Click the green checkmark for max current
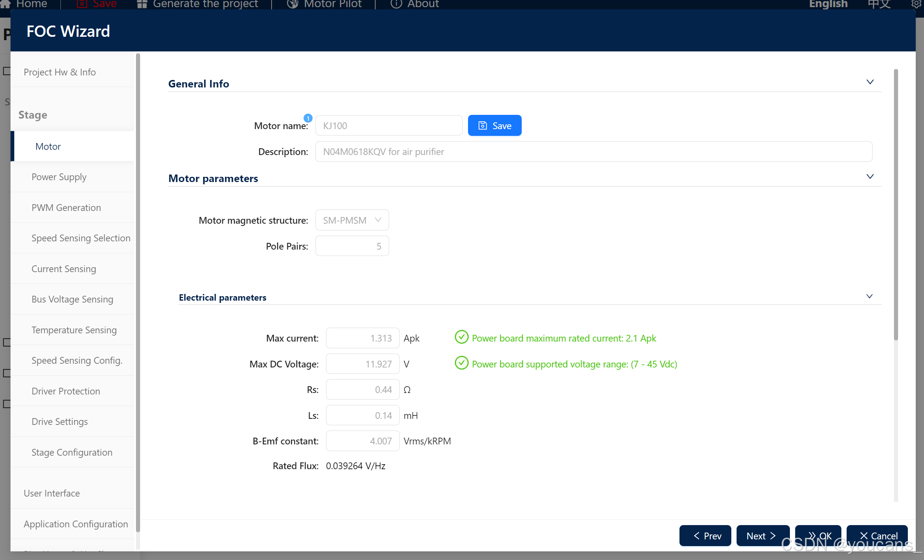 [x=460, y=339]
